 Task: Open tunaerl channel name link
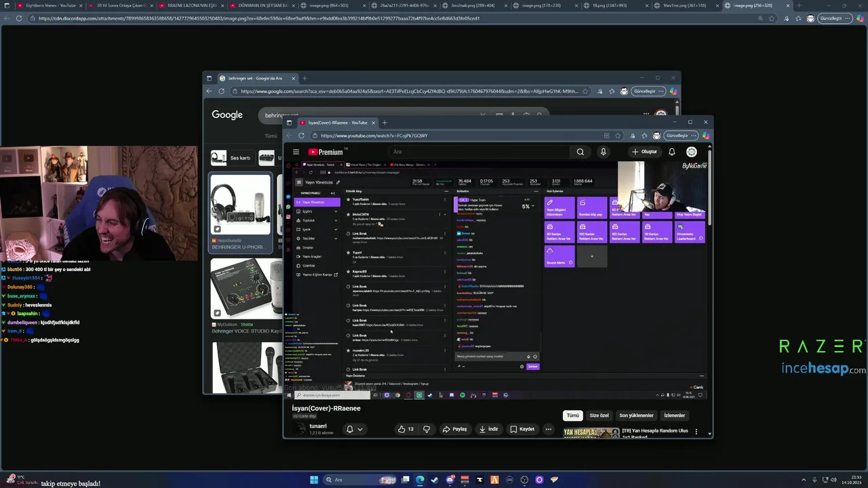pos(318,426)
